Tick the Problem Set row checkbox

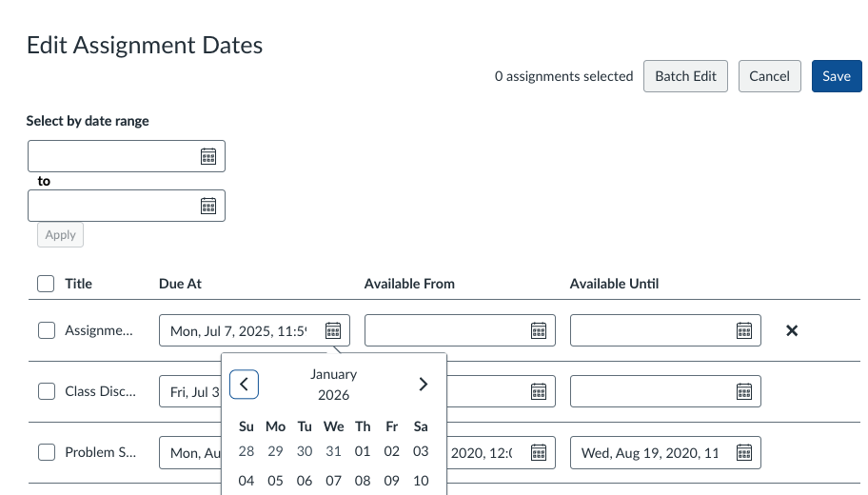pyautogui.click(x=47, y=452)
